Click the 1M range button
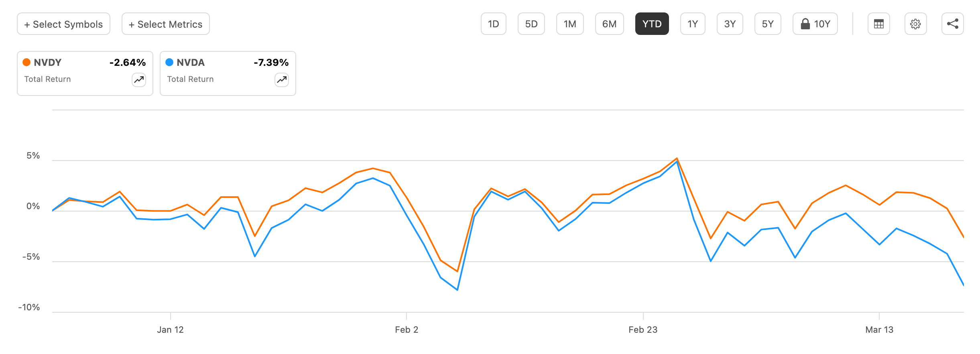 (x=570, y=24)
